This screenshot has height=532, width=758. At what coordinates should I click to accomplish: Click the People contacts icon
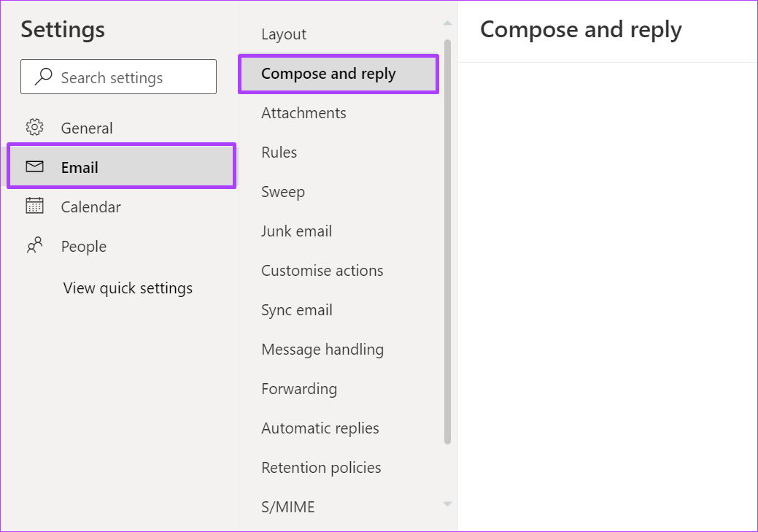[x=34, y=245]
